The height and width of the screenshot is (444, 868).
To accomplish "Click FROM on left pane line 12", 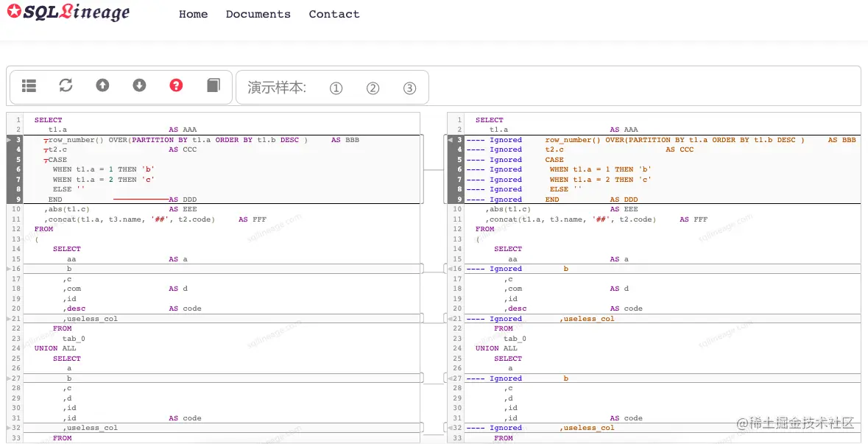I will (x=43, y=229).
